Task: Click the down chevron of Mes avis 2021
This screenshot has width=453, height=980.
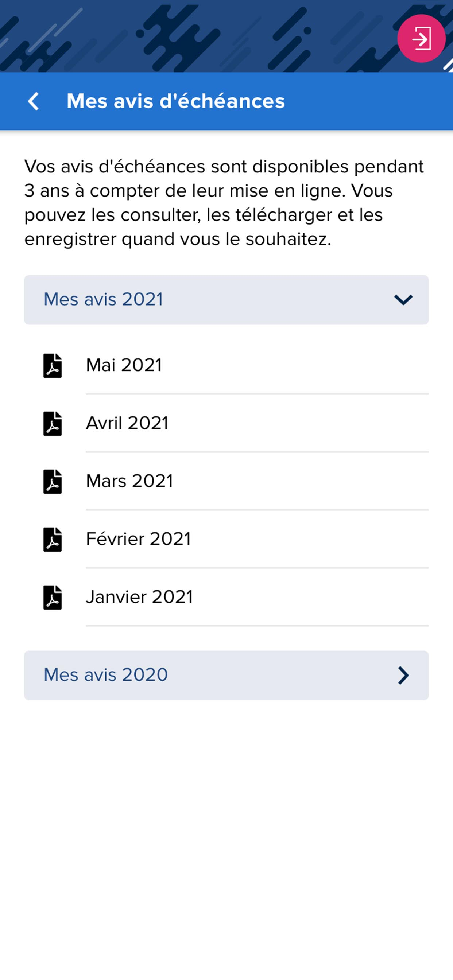Action: point(403,300)
